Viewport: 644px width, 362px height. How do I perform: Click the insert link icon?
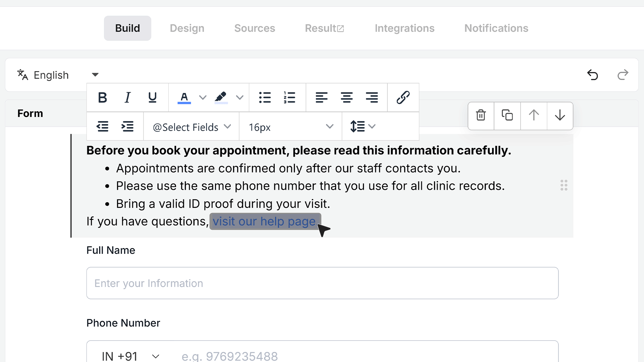coord(403,98)
